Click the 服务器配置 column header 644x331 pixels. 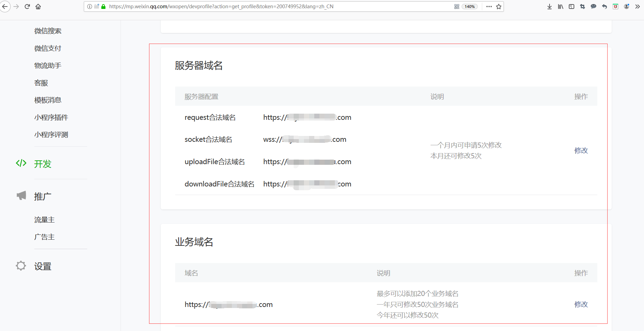[202, 97]
